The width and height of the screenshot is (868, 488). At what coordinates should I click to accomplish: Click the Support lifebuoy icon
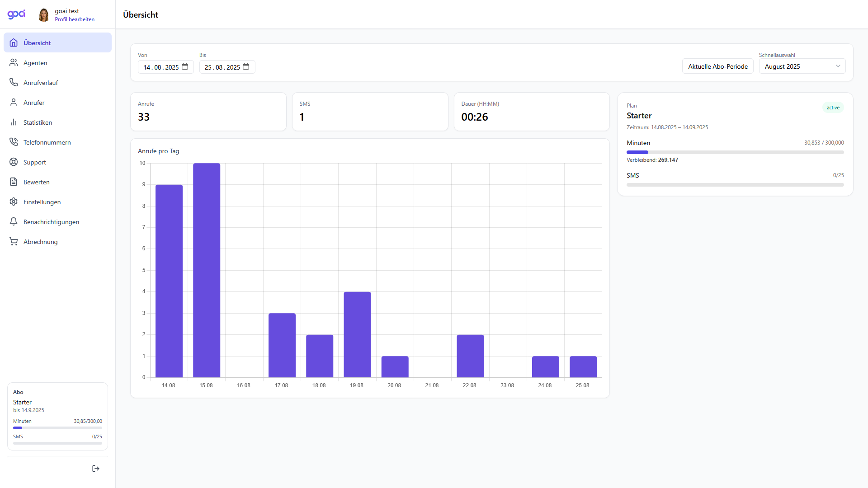(14, 162)
